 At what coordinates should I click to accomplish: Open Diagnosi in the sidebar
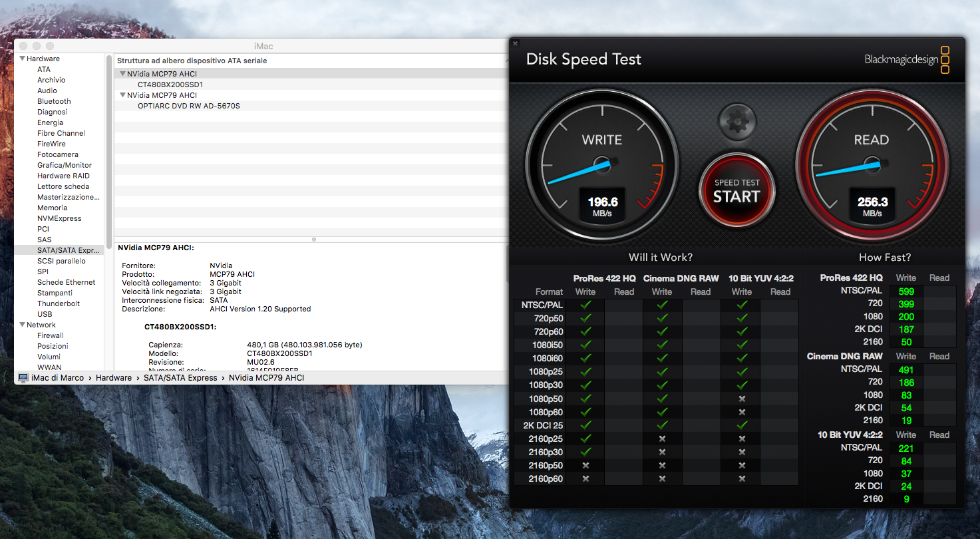[x=53, y=112]
